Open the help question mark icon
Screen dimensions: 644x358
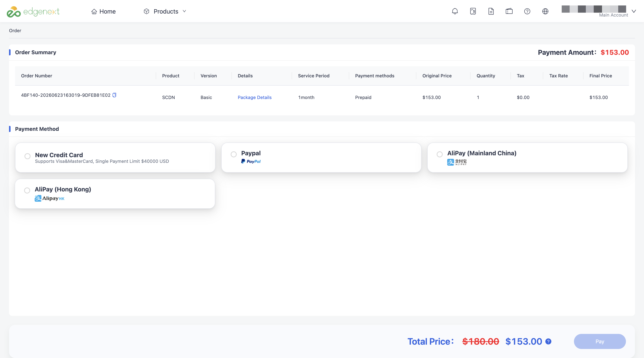coord(527,11)
